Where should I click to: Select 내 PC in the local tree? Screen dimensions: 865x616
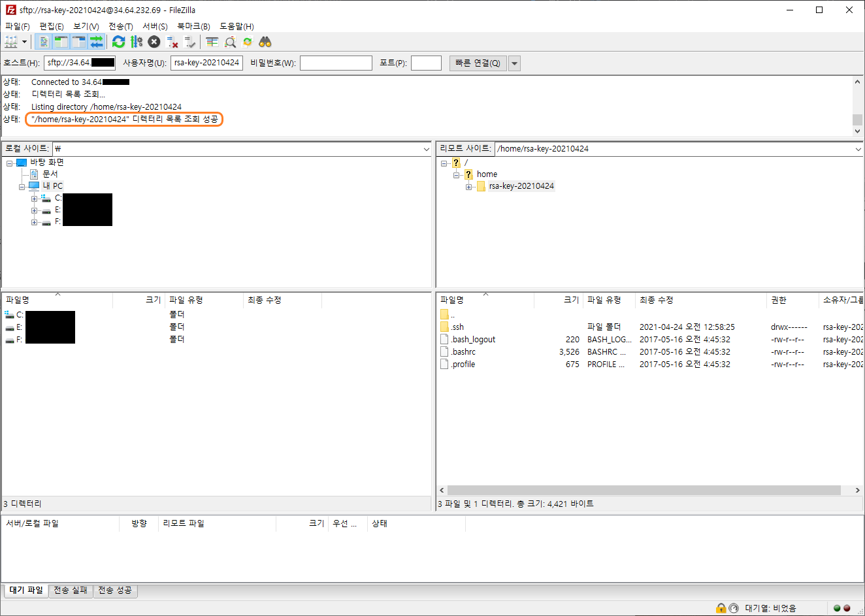53,186
